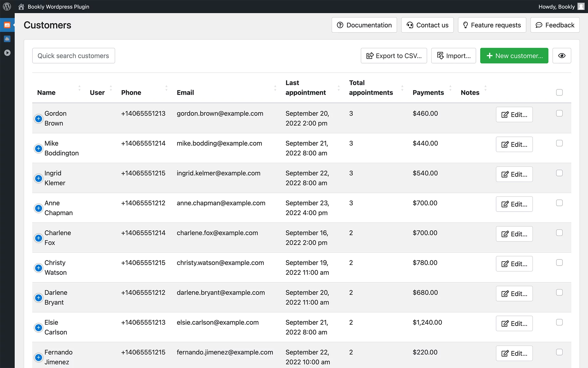Click email christy.watson@example.com

click(220, 263)
